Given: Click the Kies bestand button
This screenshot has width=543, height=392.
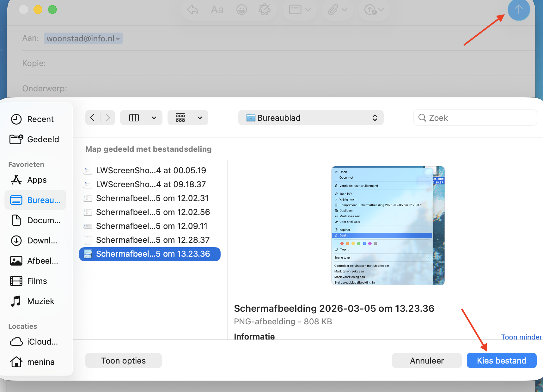Looking at the screenshot, I should tap(501, 360).
